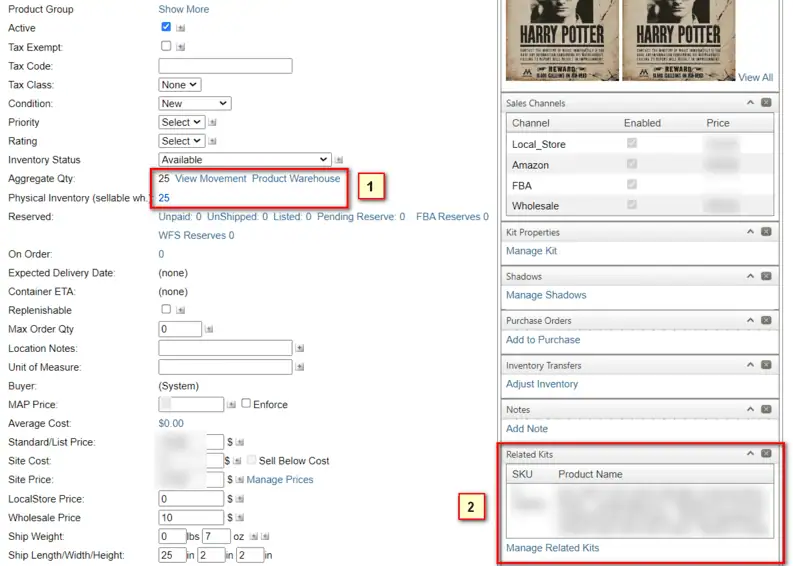Image resolution: width=793 pixels, height=566 pixels.
Task: Open the Priority Select dropdown
Action: coord(182,122)
